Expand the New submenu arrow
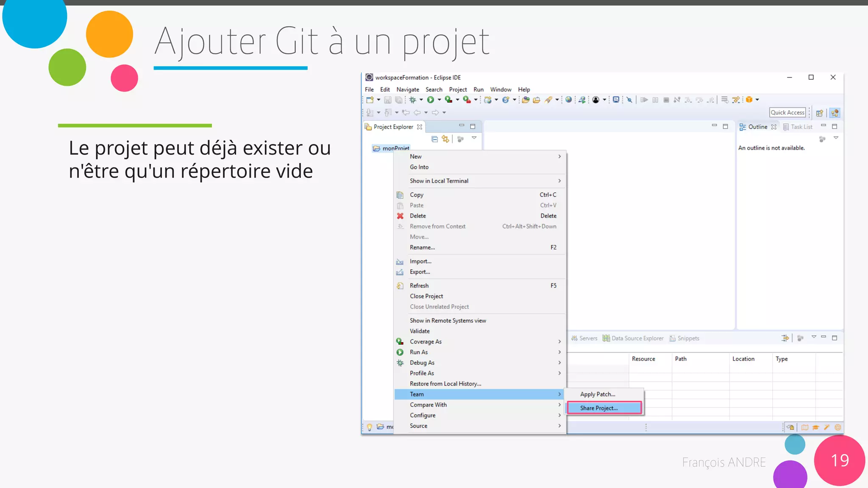Image resolution: width=868 pixels, height=488 pixels. pos(559,157)
